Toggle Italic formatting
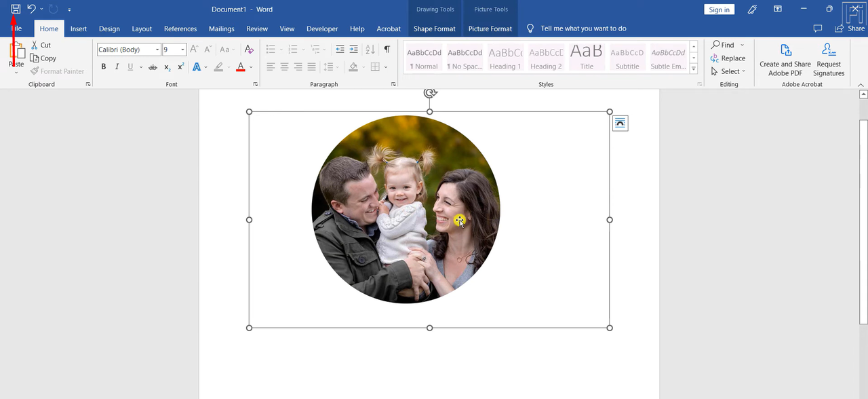This screenshot has height=399, width=868. pyautogui.click(x=117, y=67)
